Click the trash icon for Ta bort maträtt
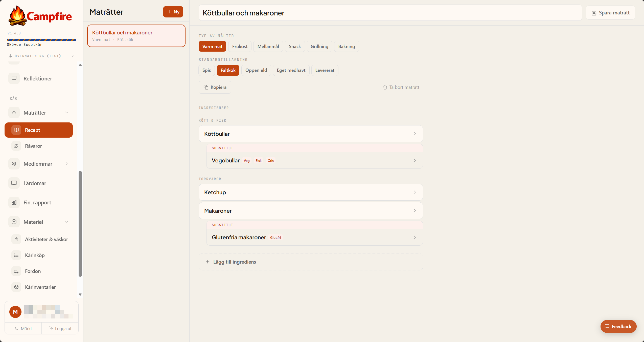Viewport: 644px width, 342px height. pyautogui.click(x=385, y=87)
